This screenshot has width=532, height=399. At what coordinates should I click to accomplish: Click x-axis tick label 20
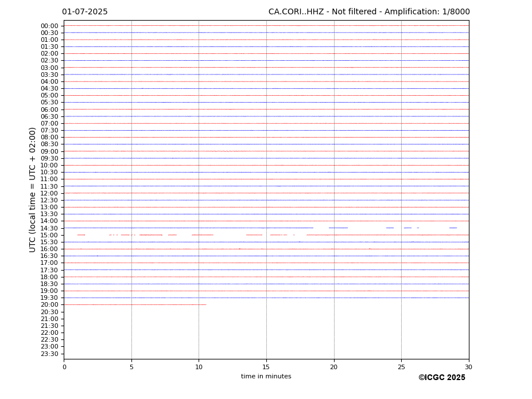[334, 367]
